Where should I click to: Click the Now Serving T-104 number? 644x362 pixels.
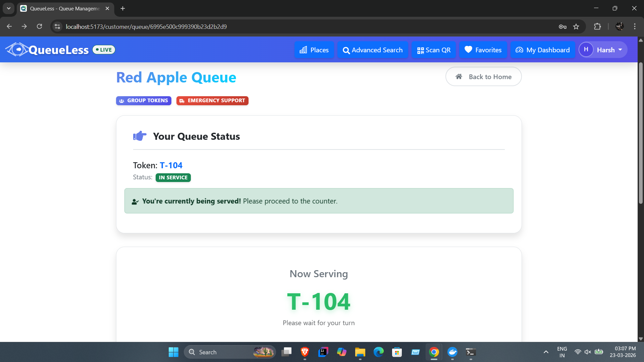click(319, 302)
